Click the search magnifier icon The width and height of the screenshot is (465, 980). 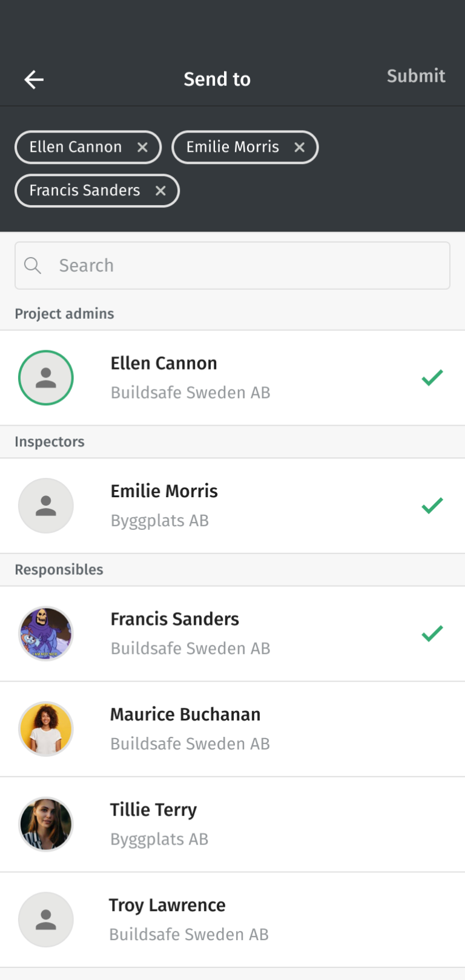click(x=33, y=266)
